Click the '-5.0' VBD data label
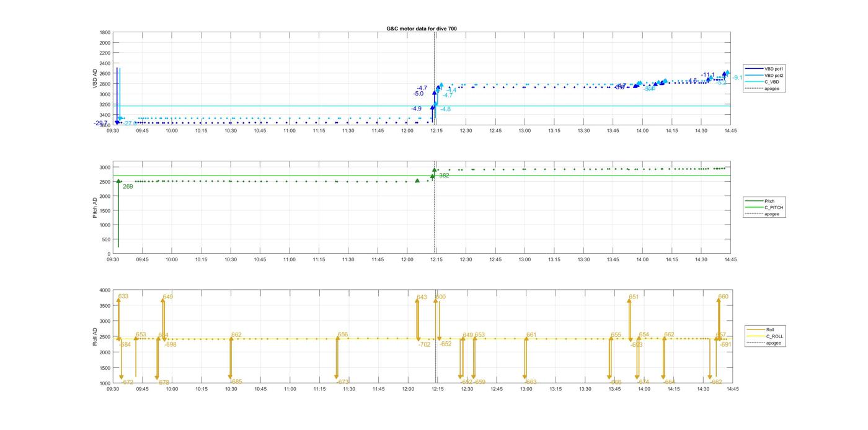The width and height of the screenshot is (868, 430). (418, 94)
